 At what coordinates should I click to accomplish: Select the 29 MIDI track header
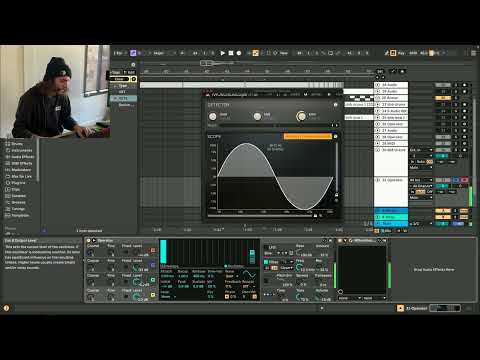pyautogui.click(x=391, y=144)
